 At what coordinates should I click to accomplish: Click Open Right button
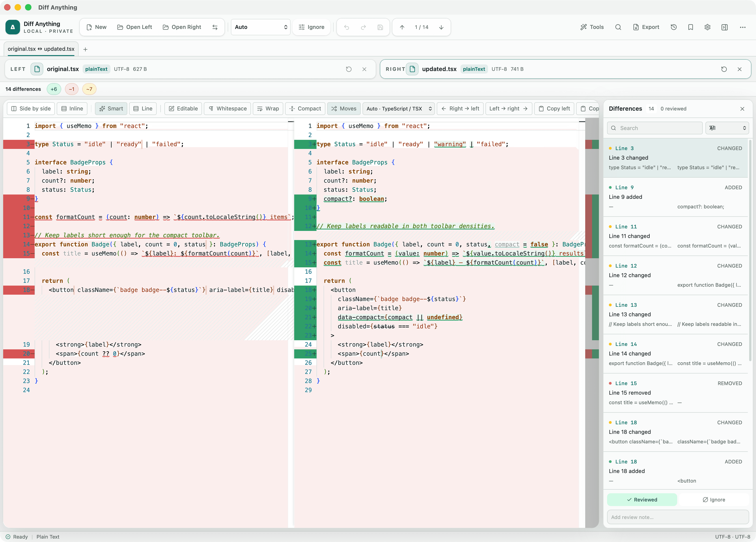click(x=182, y=27)
